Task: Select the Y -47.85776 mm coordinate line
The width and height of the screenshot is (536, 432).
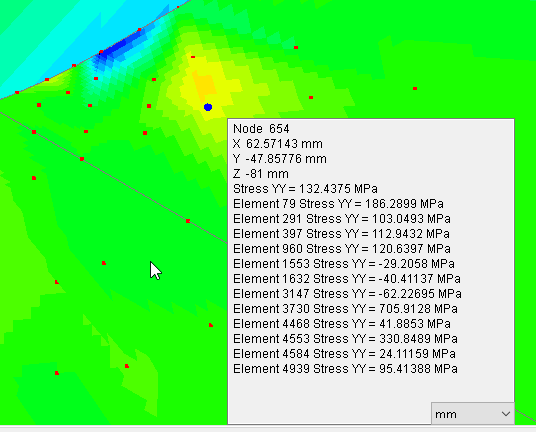Action: 280,159
